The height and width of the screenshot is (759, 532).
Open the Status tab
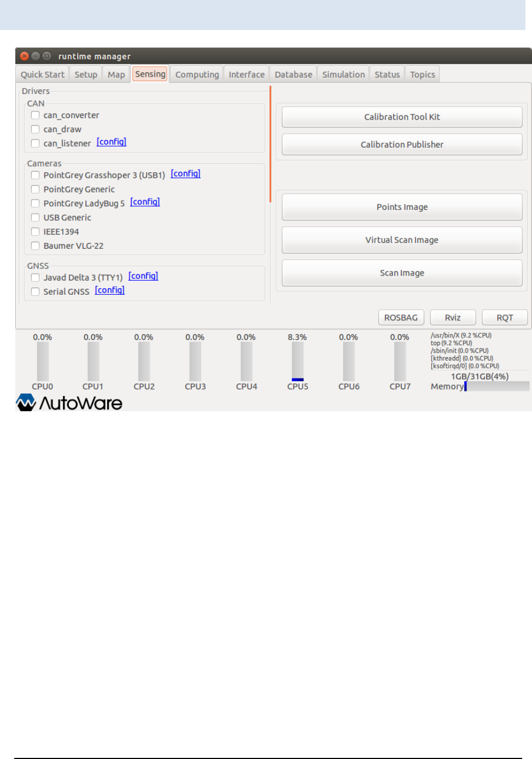[387, 74]
